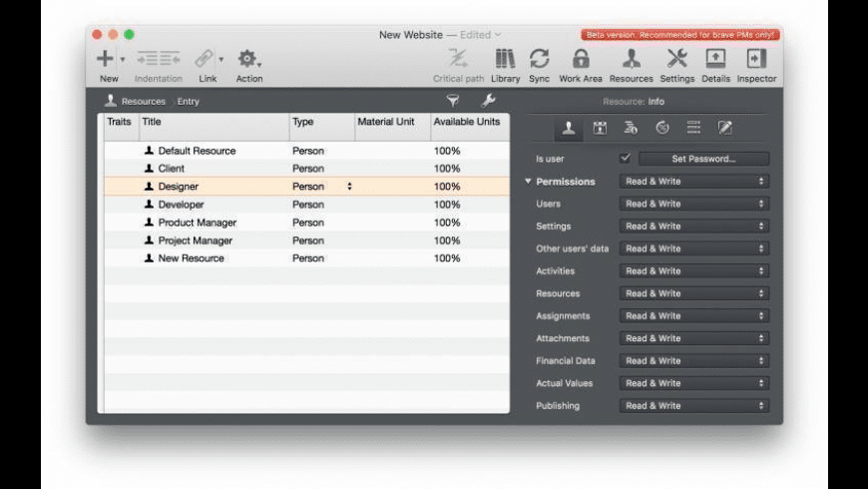The image size is (868, 489).
Task: Open the Work Area lock icon
Action: coord(580,60)
